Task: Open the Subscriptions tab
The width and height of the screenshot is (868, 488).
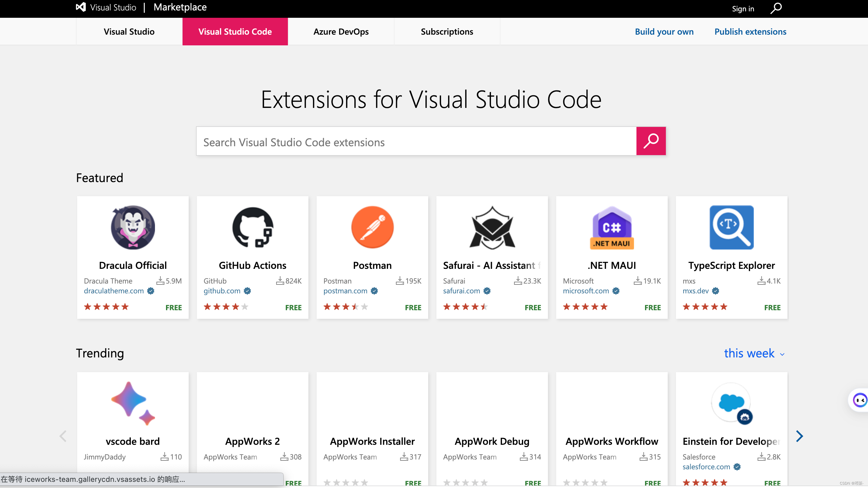Action: pyautogui.click(x=447, y=31)
